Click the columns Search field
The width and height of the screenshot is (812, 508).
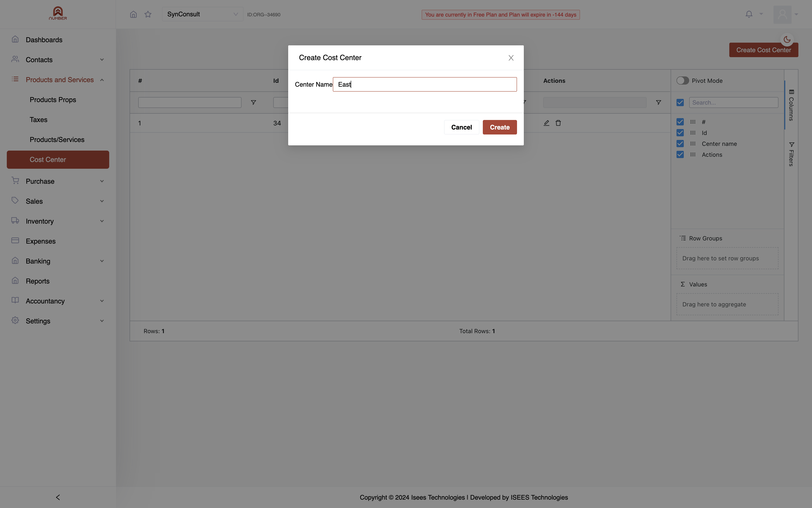pos(733,103)
